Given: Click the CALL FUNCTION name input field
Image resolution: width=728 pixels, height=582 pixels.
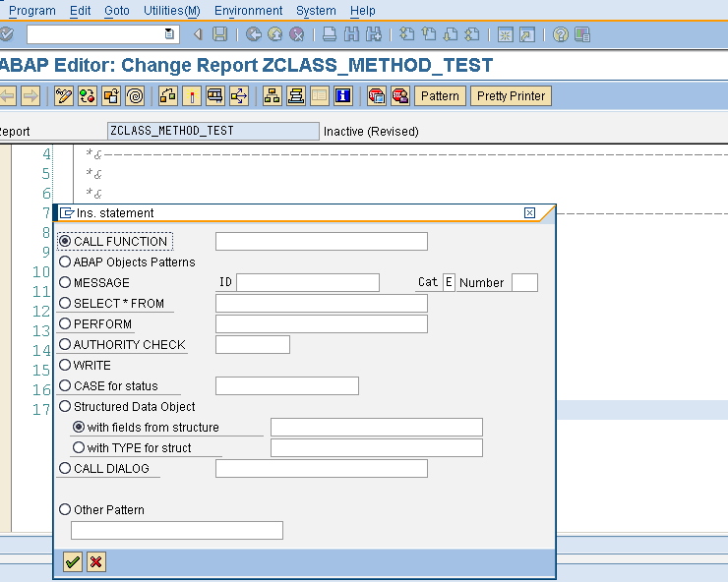Looking at the screenshot, I should pyautogui.click(x=322, y=241).
